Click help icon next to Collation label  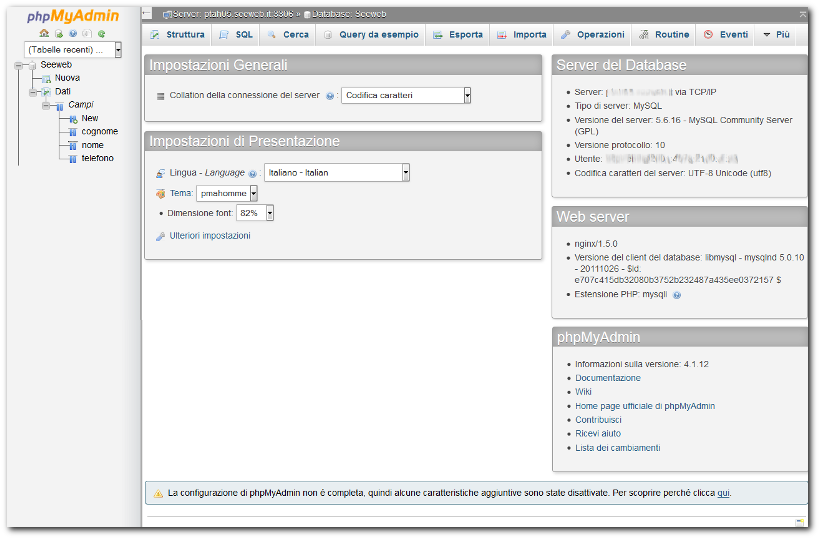[330, 96]
